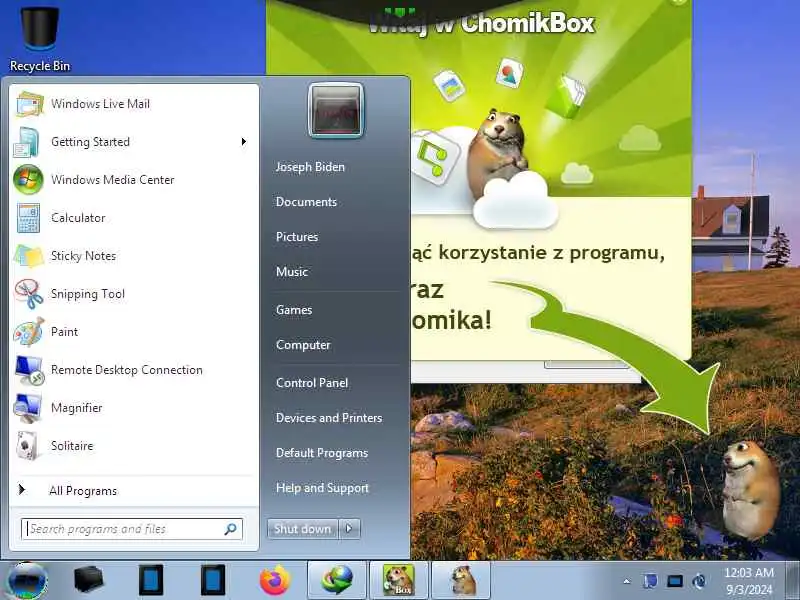Launch the Solitaire cards icon
The image size is (800, 600).
[28, 446]
